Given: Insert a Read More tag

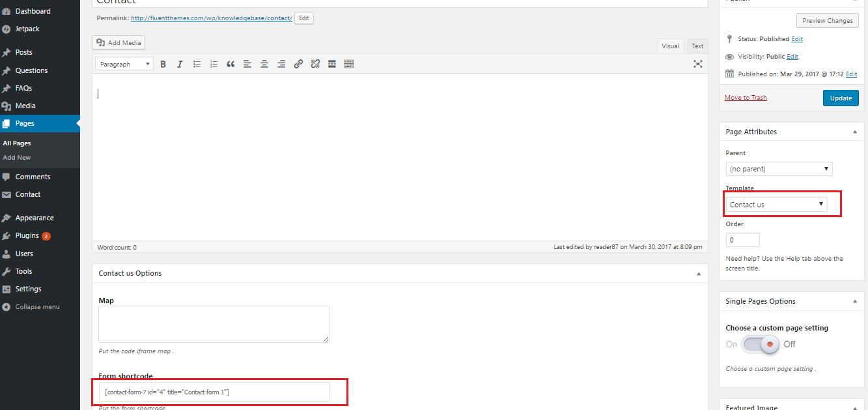Looking at the screenshot, I should coord(332,64).
